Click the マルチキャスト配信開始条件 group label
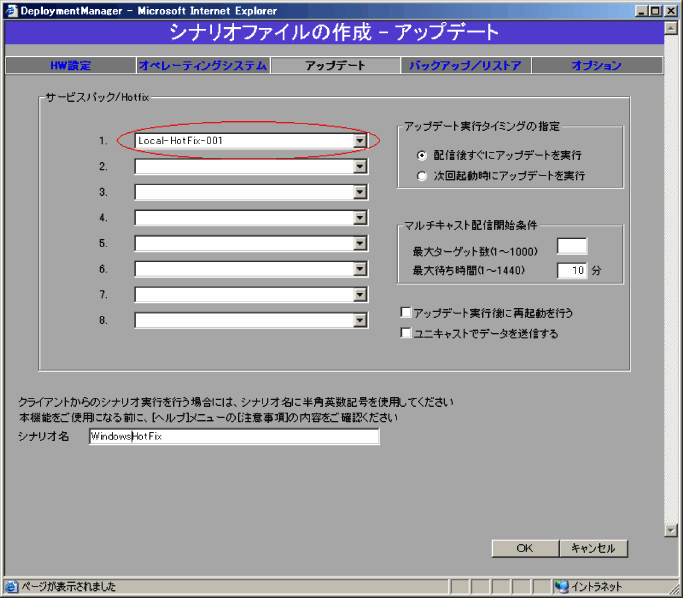 (470, 225)
